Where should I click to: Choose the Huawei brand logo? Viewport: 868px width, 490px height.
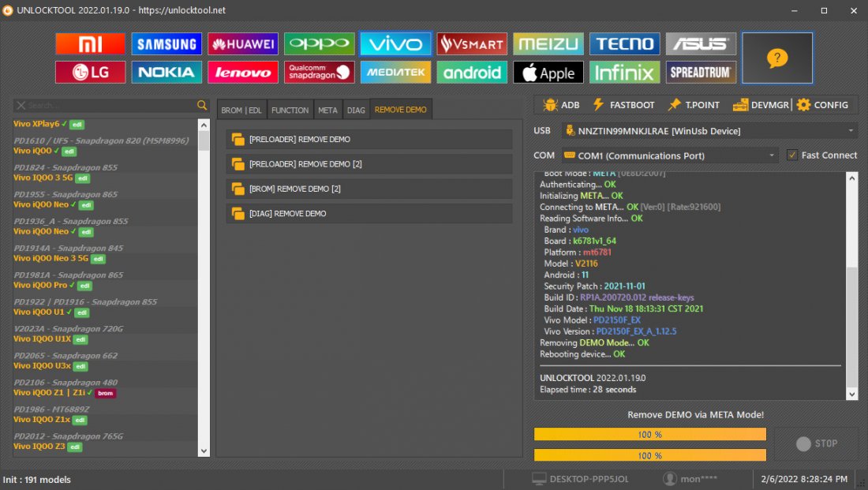coord(243,43)
